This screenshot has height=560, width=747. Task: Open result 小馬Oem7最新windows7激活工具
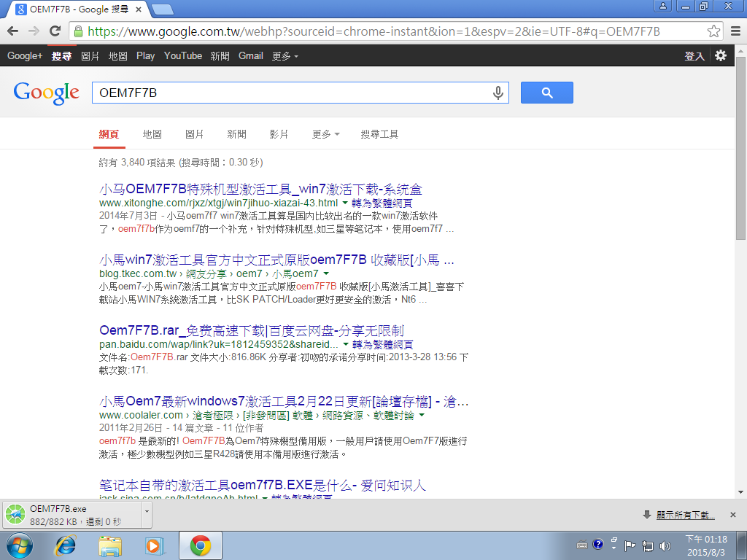[284, 402]
